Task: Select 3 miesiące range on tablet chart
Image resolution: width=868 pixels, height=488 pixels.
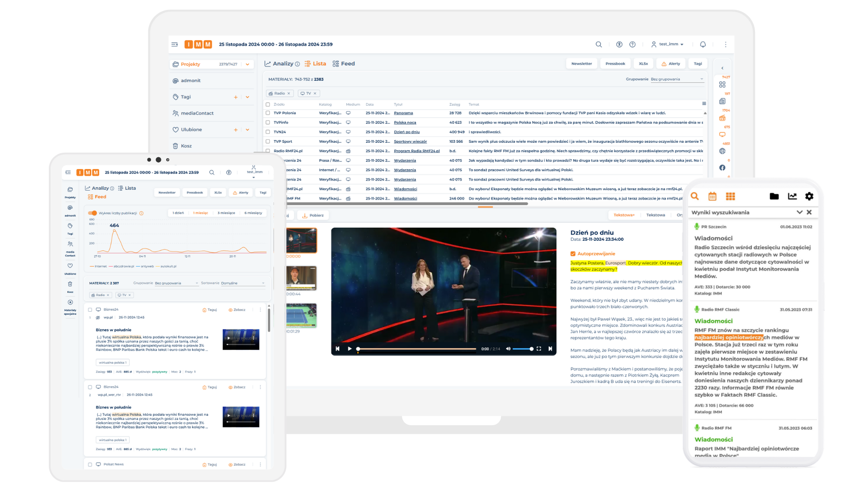Action: click(226, 213)
